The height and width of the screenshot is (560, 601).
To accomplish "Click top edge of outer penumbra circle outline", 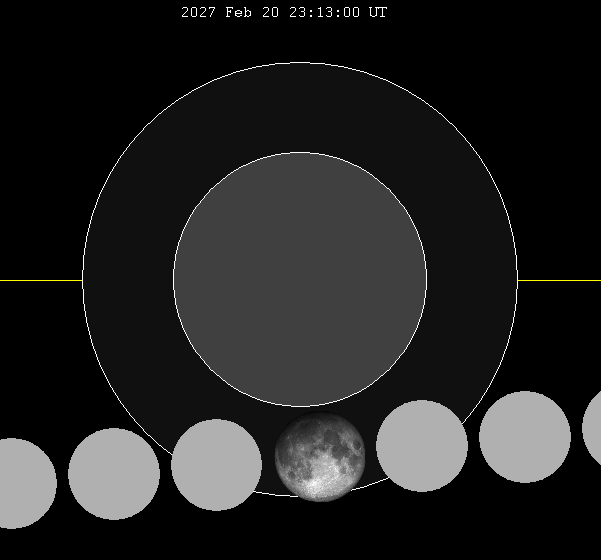I will click(300, 63).
